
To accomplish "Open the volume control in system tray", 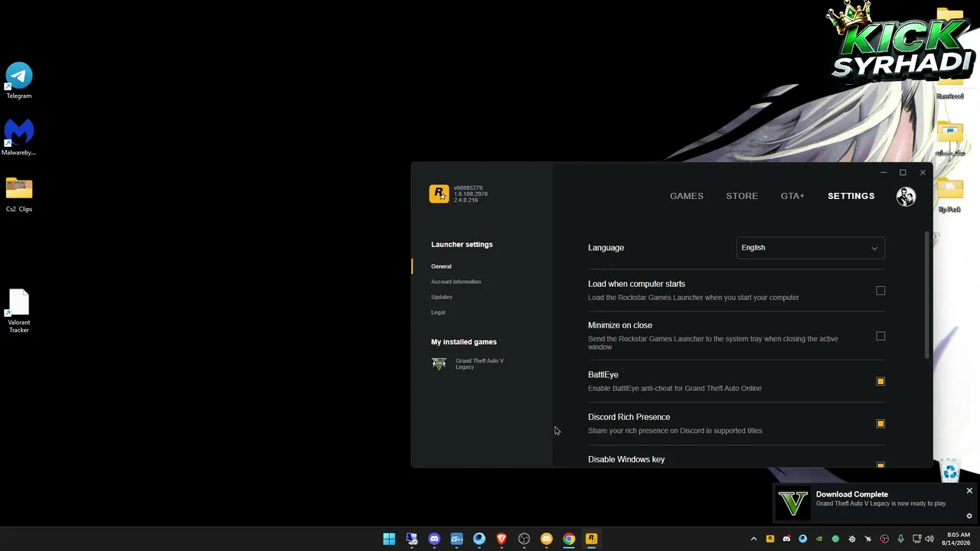I will (929, 539).
